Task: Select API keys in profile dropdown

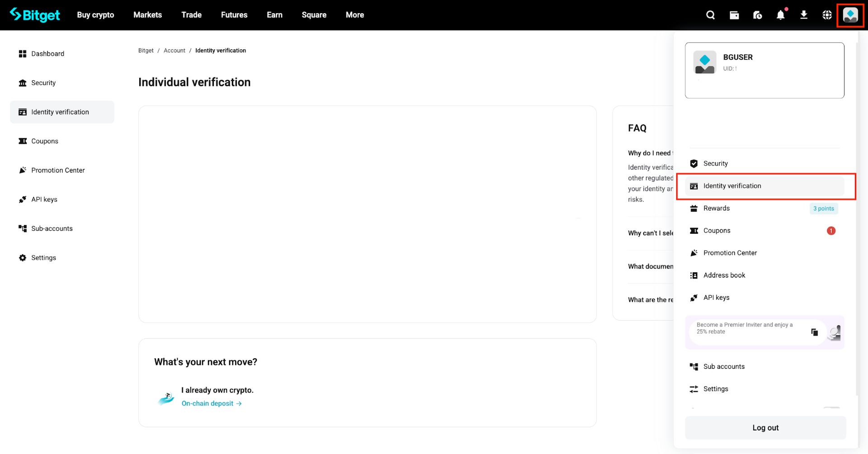Action: (x=764, y=298)
